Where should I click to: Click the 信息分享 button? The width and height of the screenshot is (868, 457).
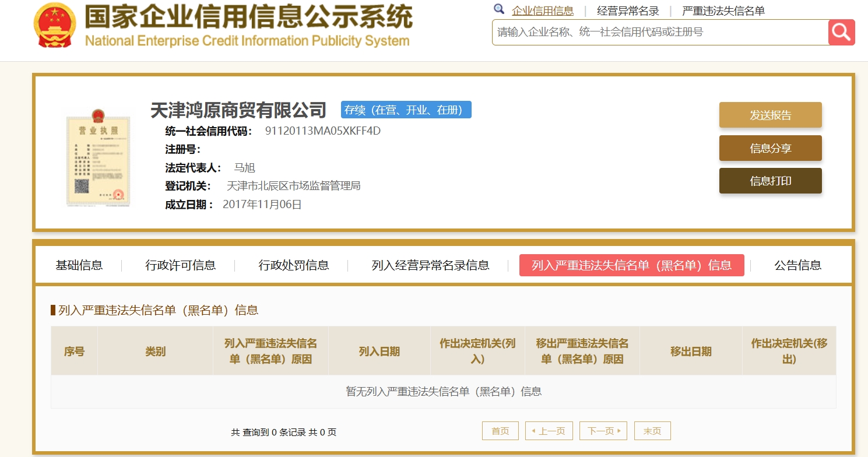click(x=770, y=148)
